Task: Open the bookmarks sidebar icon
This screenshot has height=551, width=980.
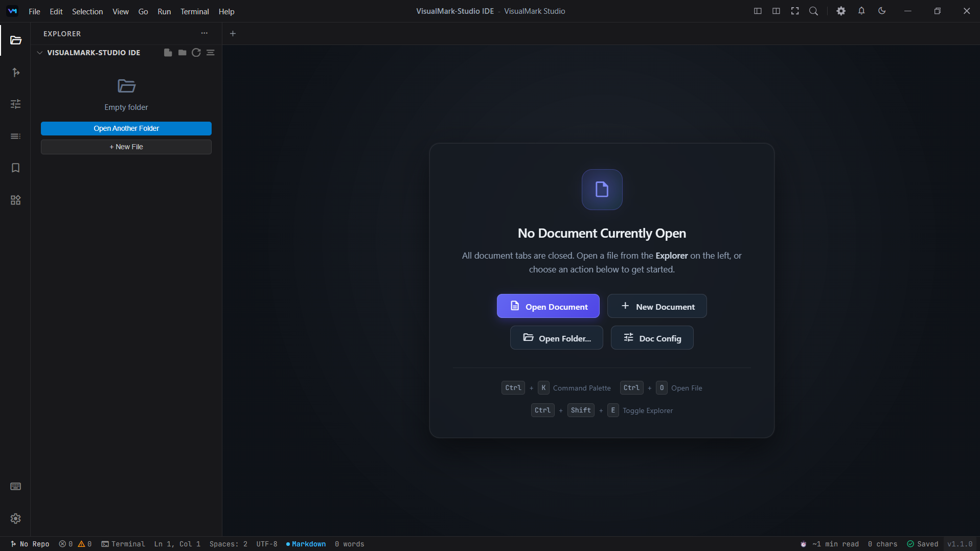Action: tap(16, 168)
